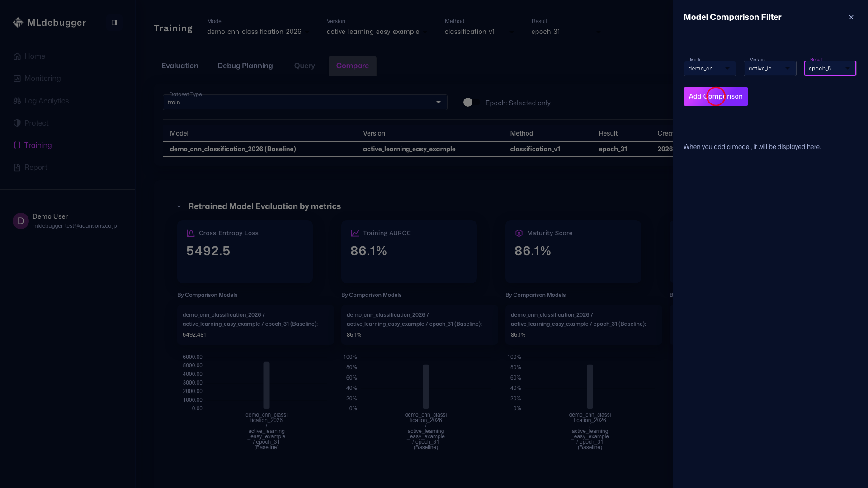Open the filter panel Model dropdown
Viewport: 868px width, 488px height.
click(x=709, y=69)
